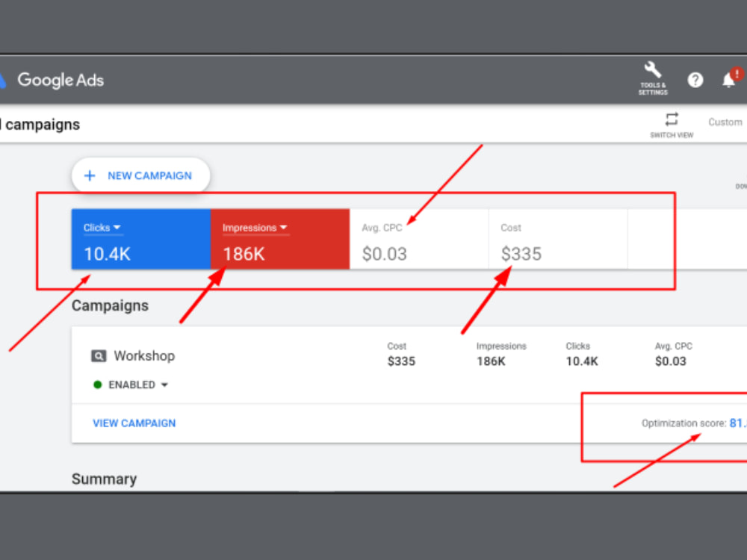Click the plus icon in New Campaign
Image resolution: width=747 pixels, height=560 pixels.
point(90,175)
